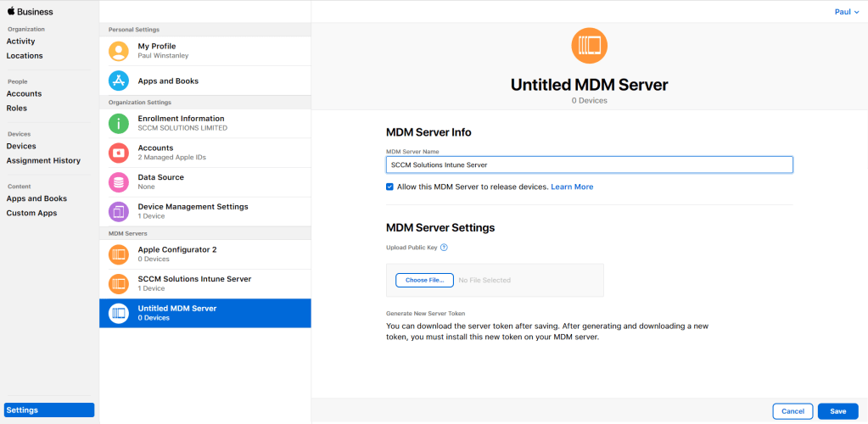Click the Apps and Books store icon
Image resolution: width=868 pixels, height=424 pixels.
click(x=120, y=81)
